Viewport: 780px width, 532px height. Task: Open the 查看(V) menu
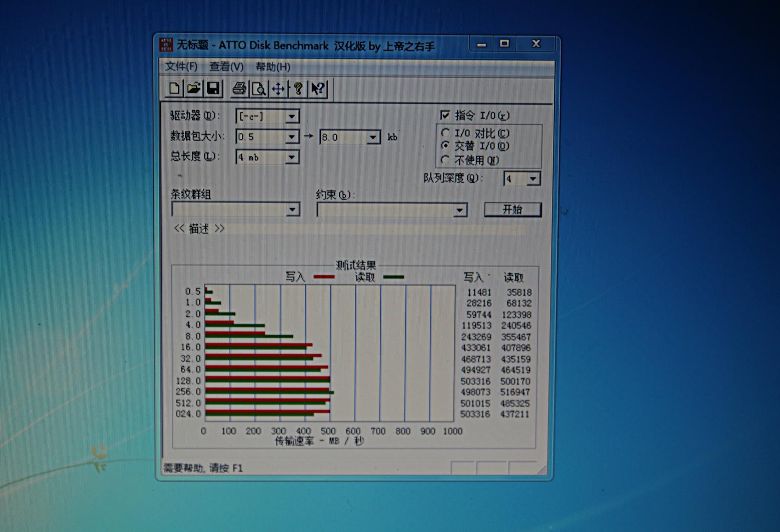point(227,66)
